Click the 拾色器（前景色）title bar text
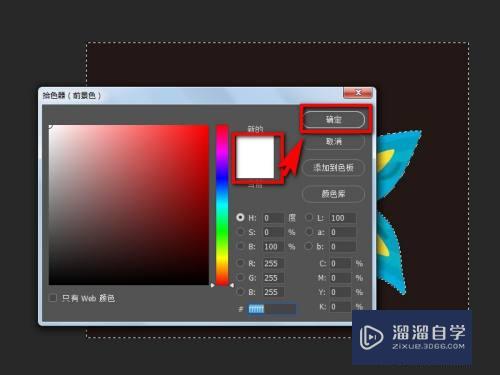Image resolution: width=500 pixels, height=375 pixels. (x=71, y=95)
